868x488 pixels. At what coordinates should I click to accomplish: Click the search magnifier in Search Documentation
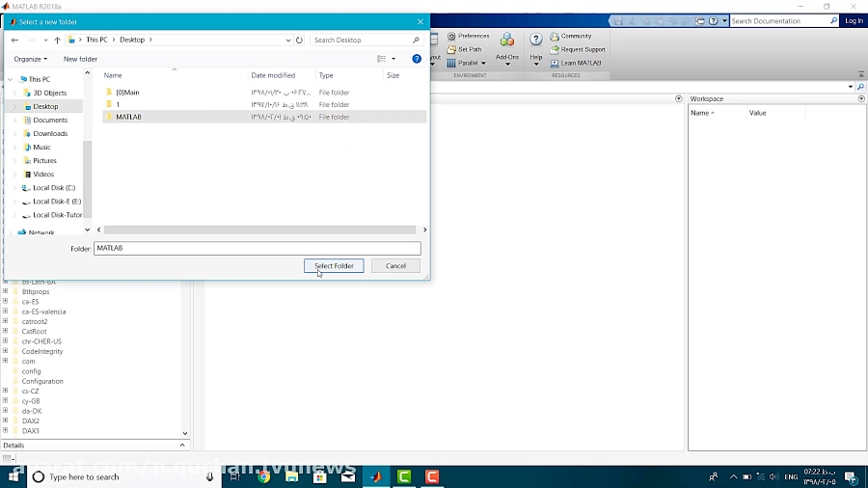pos(833,21)
